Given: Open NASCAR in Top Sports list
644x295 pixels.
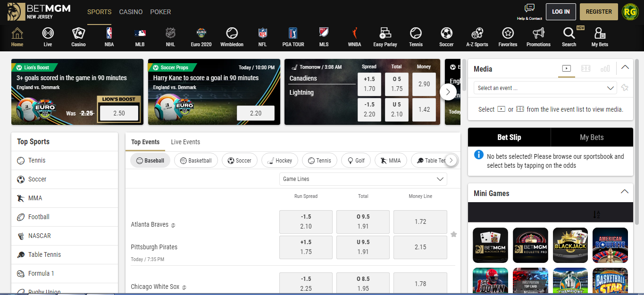Looking at the screenshot, I should click(65, 236).
